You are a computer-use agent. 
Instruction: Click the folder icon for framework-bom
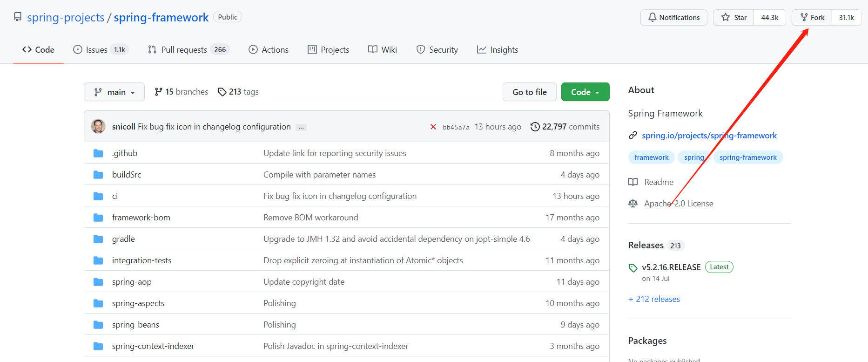click(x=98, y=217)
